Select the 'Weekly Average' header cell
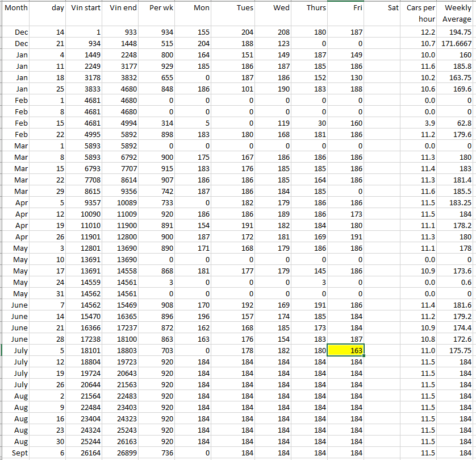 [x=457, y=14]
